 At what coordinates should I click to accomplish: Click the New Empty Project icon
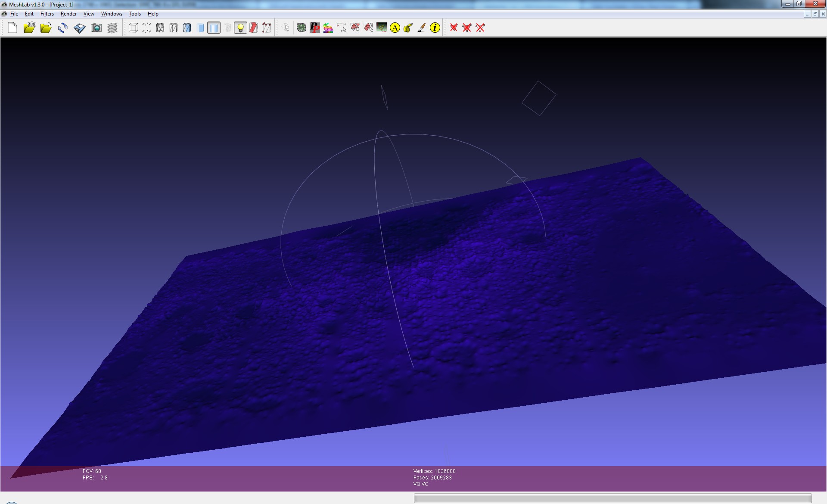click(x=12, y=28)
